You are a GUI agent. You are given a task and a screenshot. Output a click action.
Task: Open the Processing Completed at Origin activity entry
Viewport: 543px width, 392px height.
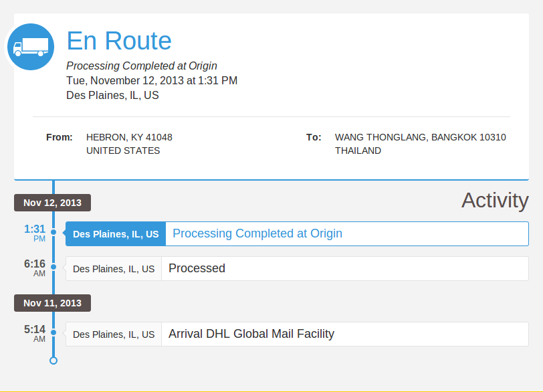click(x=257, y=233)
